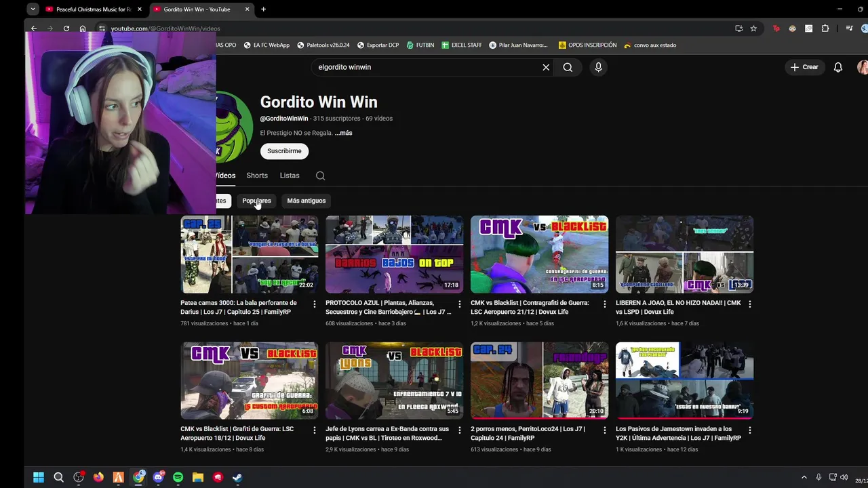Open LIBEREN A JOAO video thumbnail
Viewport: 868px width, 488px height.
pos(685,254)
